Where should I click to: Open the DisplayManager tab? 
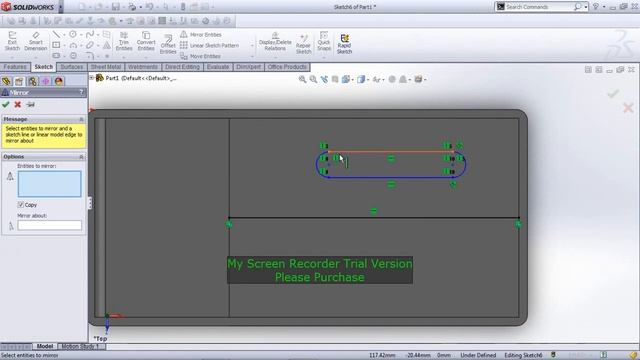58,81
